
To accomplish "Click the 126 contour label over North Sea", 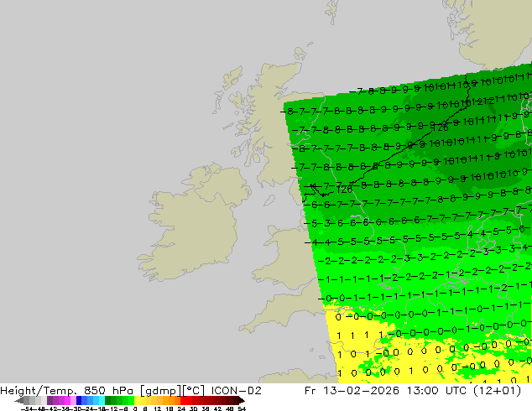I will coord(441,127).
